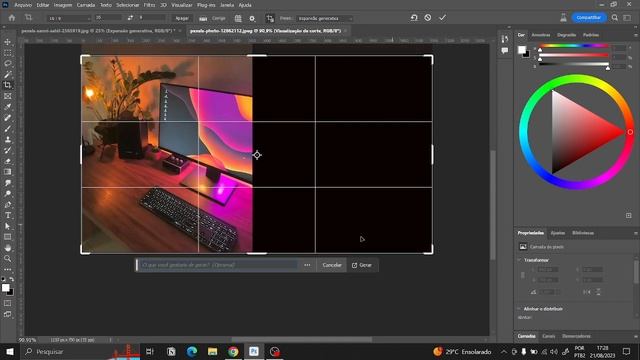Click the Cancelar button
The height and width of the screenshot is (360, 640).
click(x=332, y=265)
